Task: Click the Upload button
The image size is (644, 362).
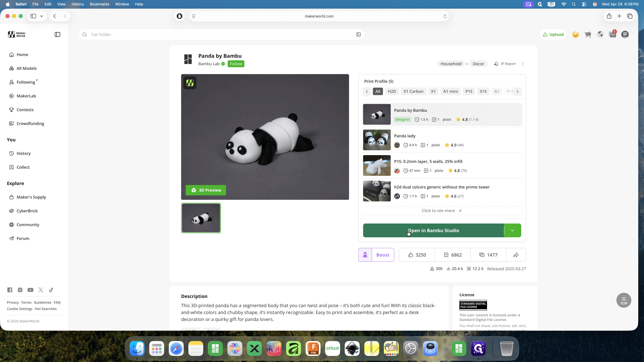Action: coord(553,35)
